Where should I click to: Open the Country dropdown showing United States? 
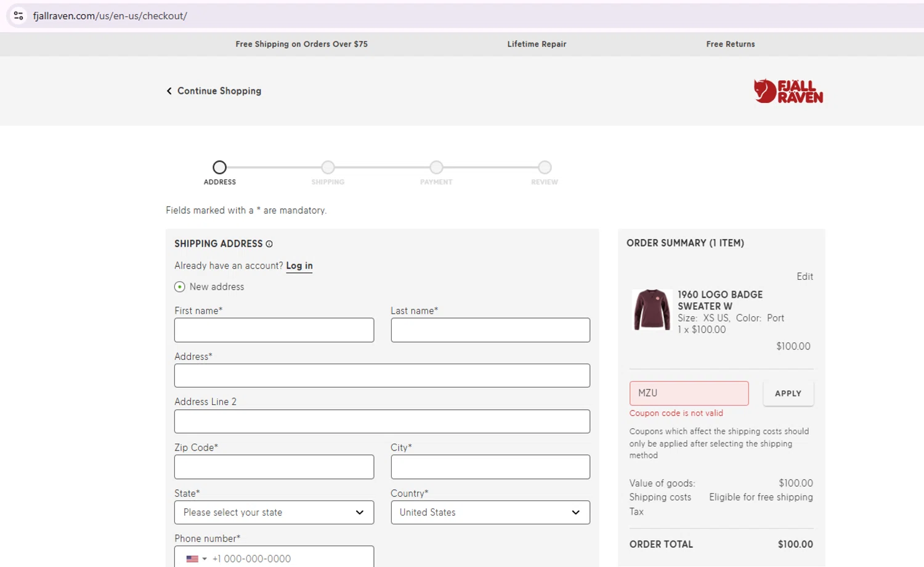click(x=490, y=512)
